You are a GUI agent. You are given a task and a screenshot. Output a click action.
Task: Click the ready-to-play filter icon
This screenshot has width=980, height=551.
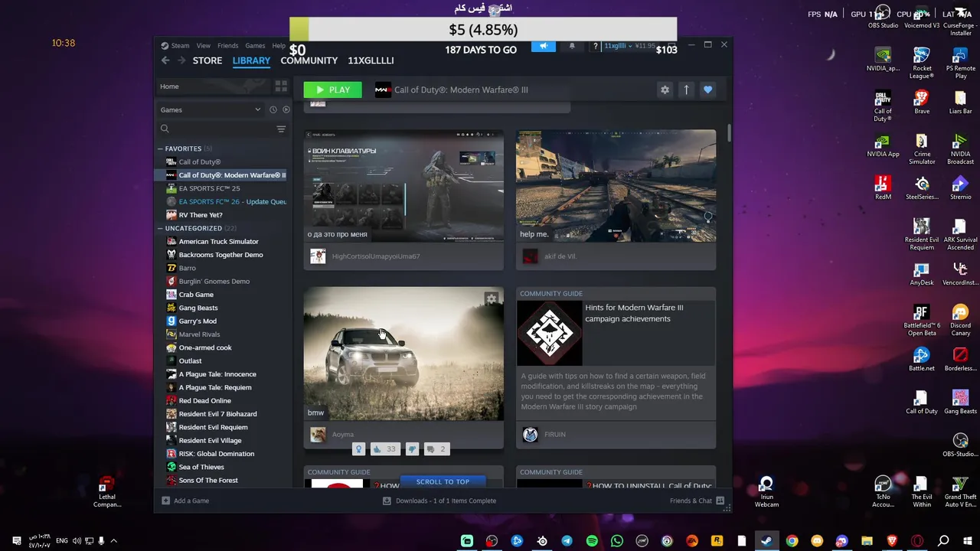point(286,109)
